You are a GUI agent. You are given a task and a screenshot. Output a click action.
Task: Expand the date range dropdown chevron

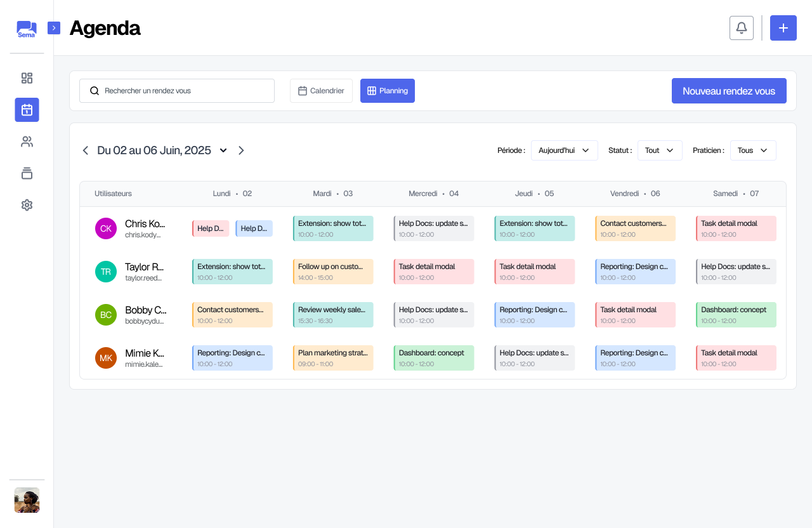(223, 150)
